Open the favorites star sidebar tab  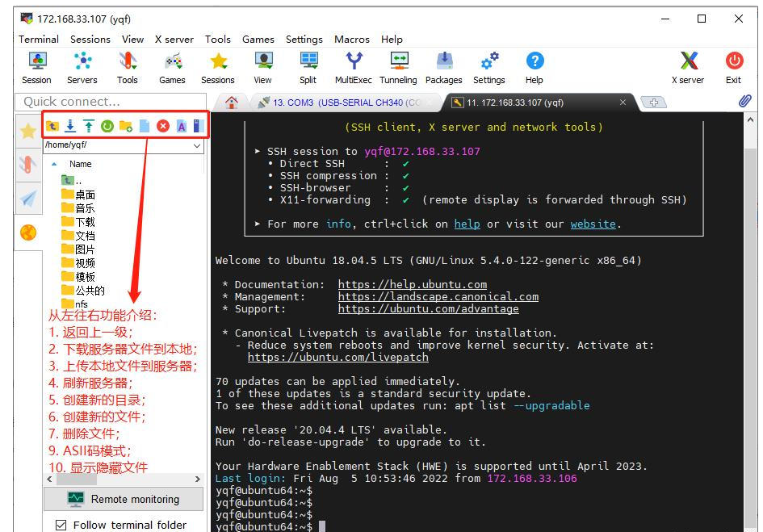28,131
